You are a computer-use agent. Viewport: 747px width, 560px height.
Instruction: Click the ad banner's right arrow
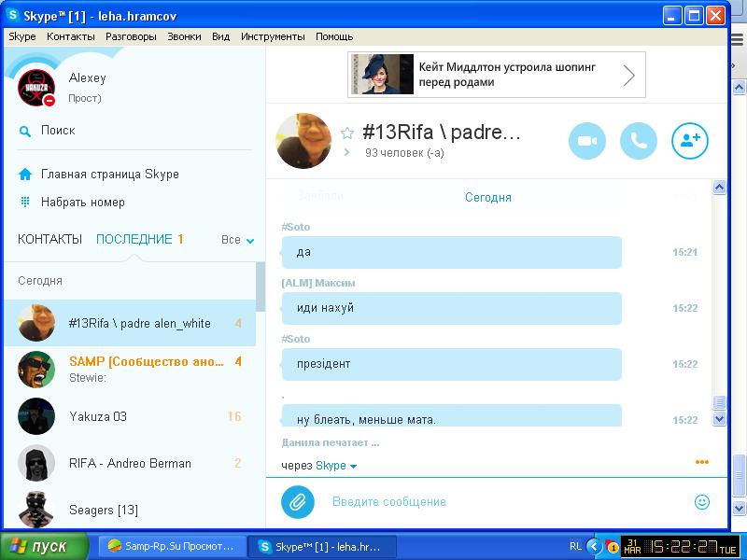point(629,75)
